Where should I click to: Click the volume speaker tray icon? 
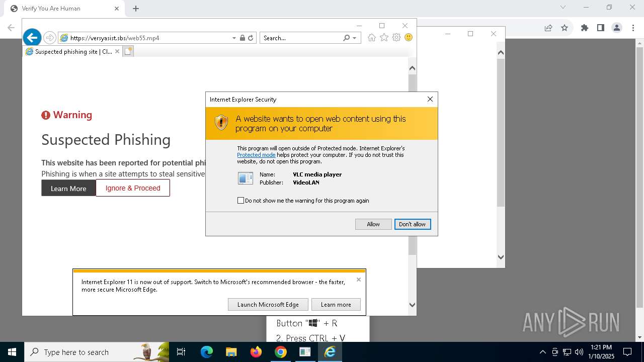coord(579,352)
